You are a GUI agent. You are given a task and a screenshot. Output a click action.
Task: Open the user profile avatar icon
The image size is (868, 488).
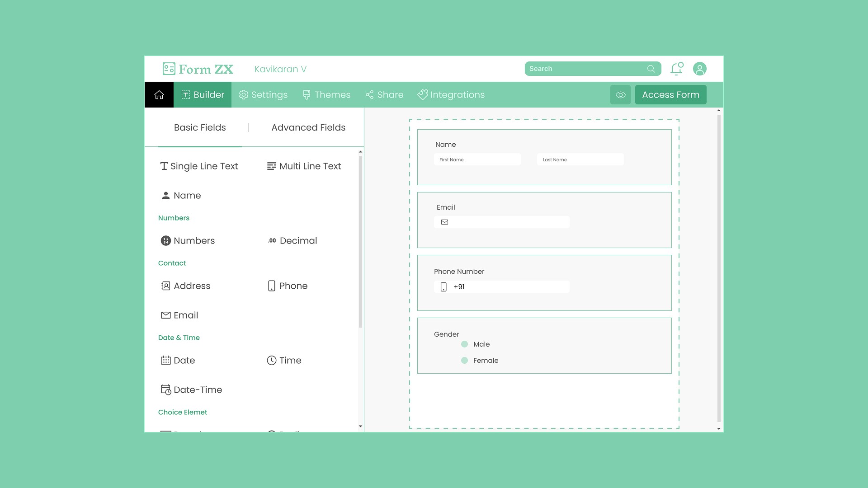[699, 69]
